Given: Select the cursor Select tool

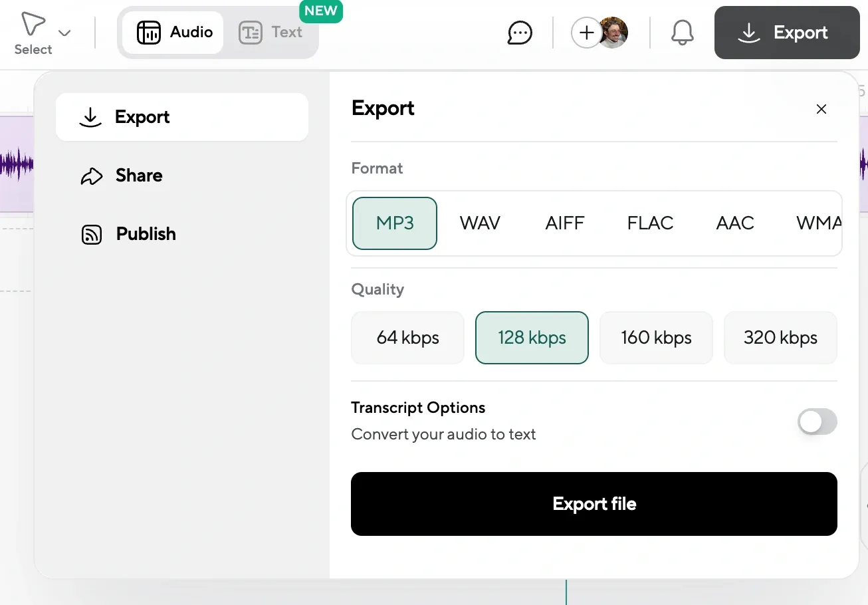Looking at the screenshot, I should [32, 25].
